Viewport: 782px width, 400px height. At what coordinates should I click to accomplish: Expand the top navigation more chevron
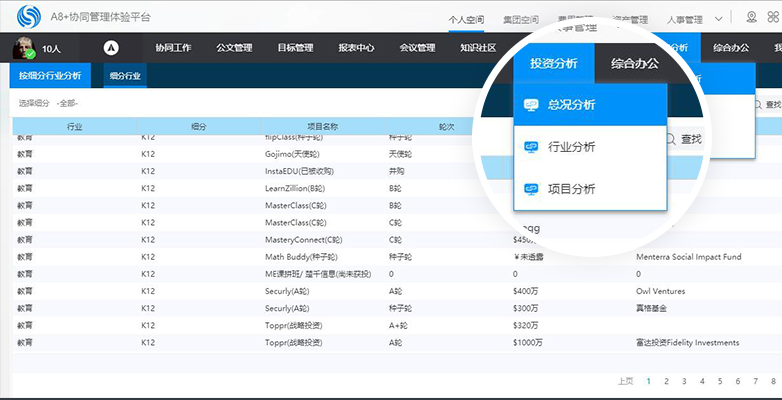719,19
